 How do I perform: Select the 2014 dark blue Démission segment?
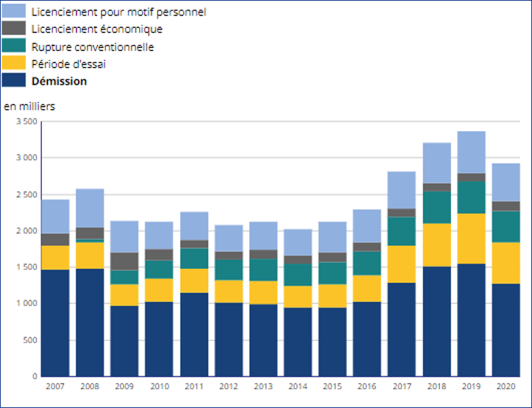pyautogui.click(x=297, y=342)
